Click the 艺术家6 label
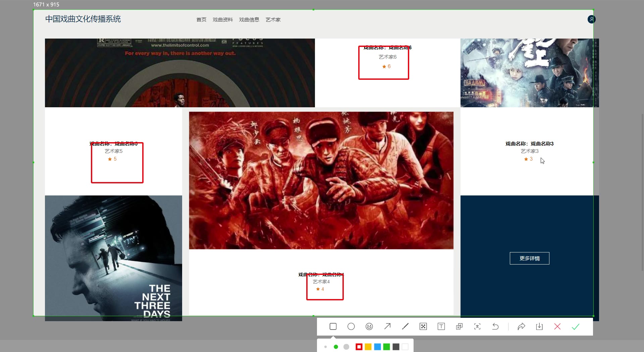Viewport: 644px width, 352px height. click(388, 57)
